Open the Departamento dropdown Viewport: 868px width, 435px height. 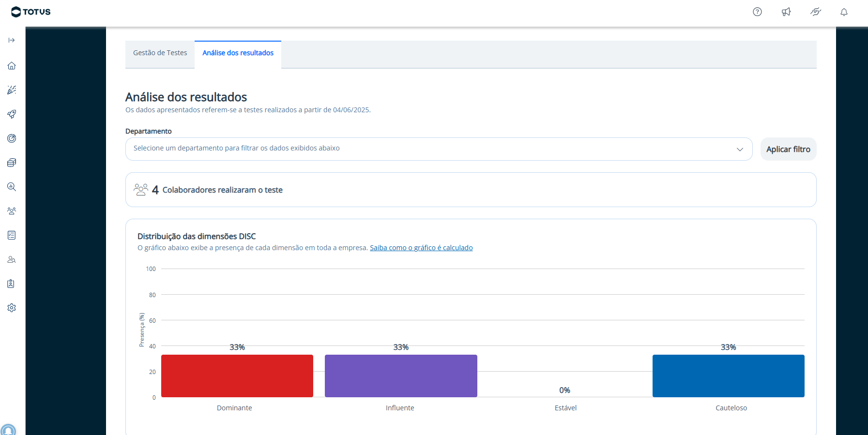439,149
